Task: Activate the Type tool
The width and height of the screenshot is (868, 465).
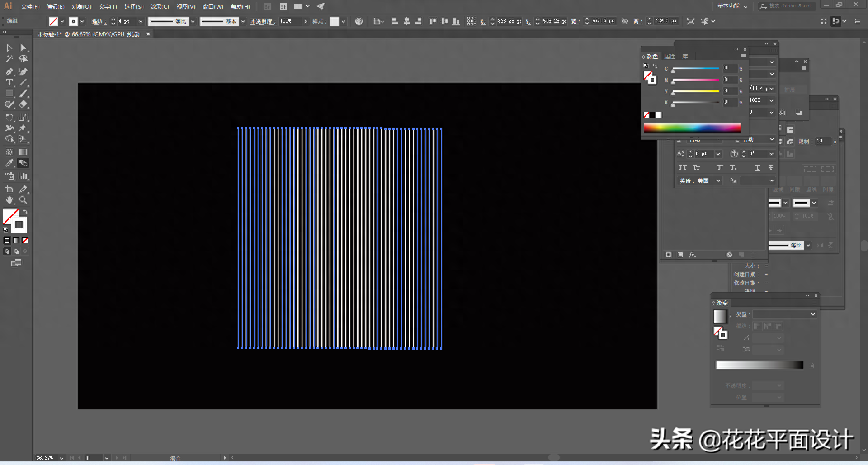Action: pos(9,83)
